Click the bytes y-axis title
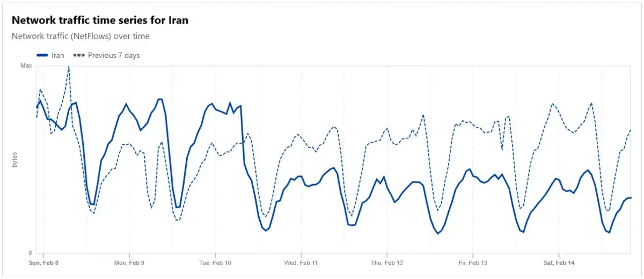644x279 pixels. pyautogui.click(x=15, y=159)
